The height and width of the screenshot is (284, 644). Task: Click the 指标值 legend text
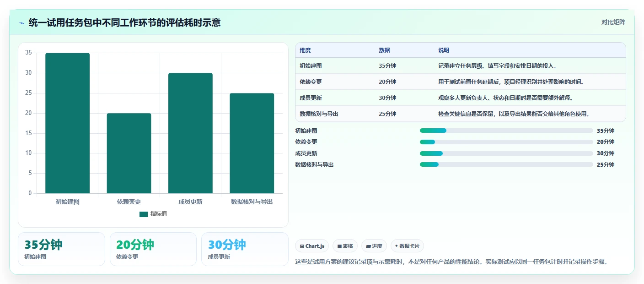[159, 214]
